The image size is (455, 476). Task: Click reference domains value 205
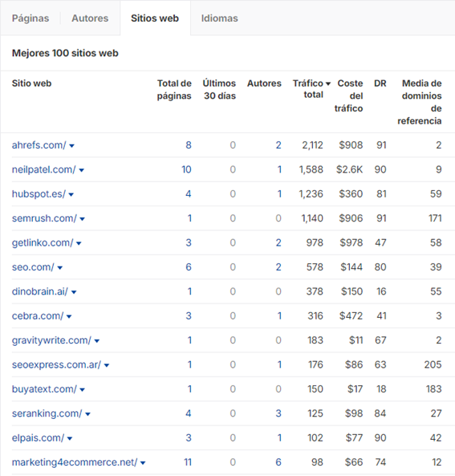(433, 364)
